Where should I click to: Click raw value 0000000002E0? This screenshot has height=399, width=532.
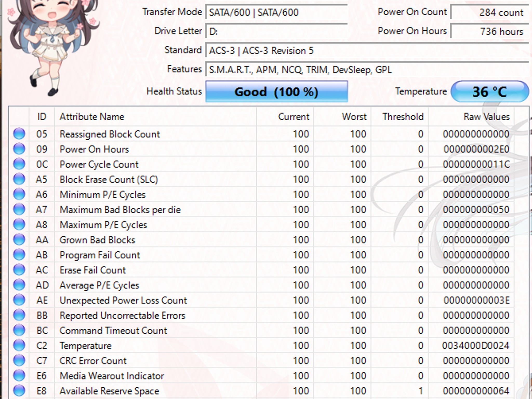[476, 149]
